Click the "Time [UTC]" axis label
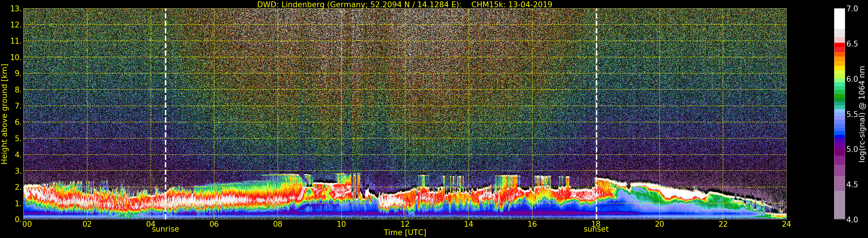Screen dimensions: 868x238 point(405,232)
